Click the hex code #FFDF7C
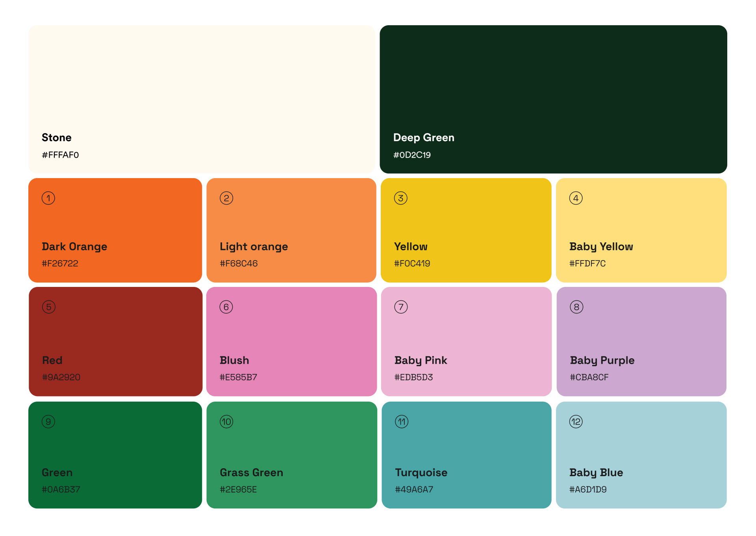Screen dimensions: 756x536 coord(587,263)
